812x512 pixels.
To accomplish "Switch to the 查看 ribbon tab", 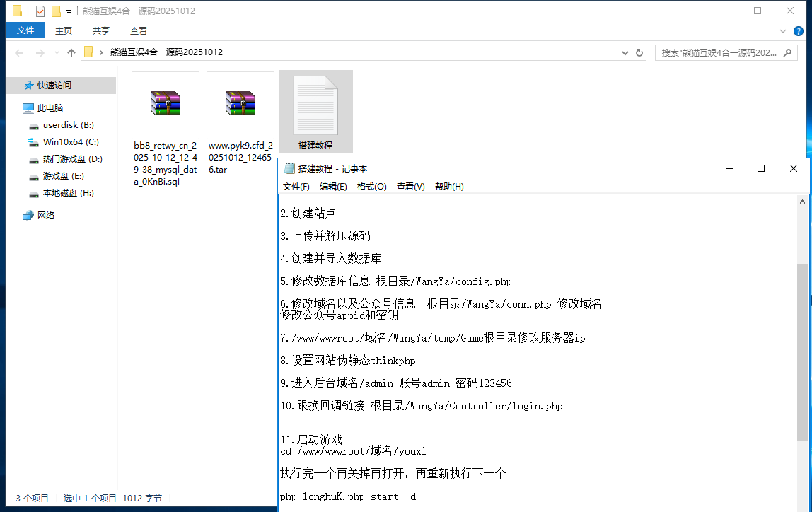I will pyautogui.click(x=139, y=30).
